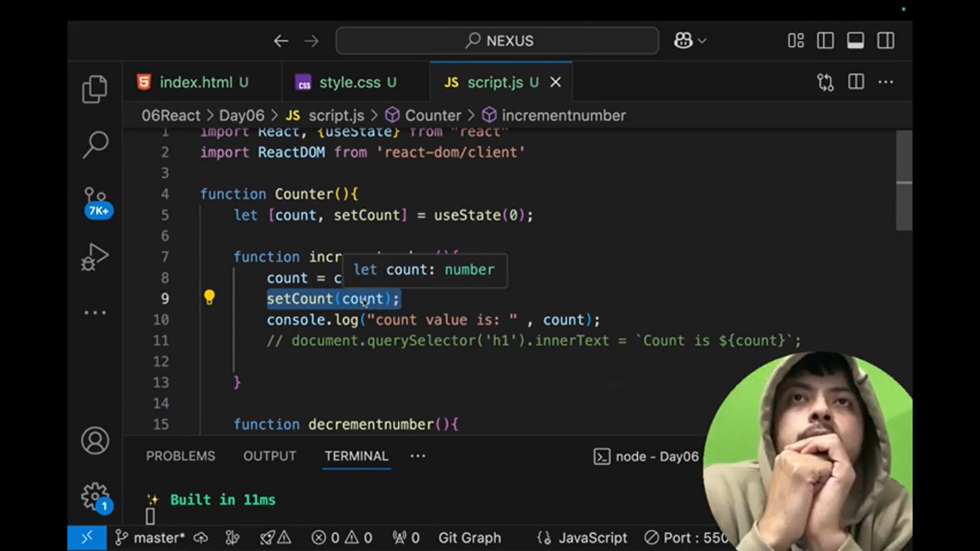980x551 pixels.
Task: Toggle the secondary side bar visibility
Action: pyautogui.click(x=886, y=41)
